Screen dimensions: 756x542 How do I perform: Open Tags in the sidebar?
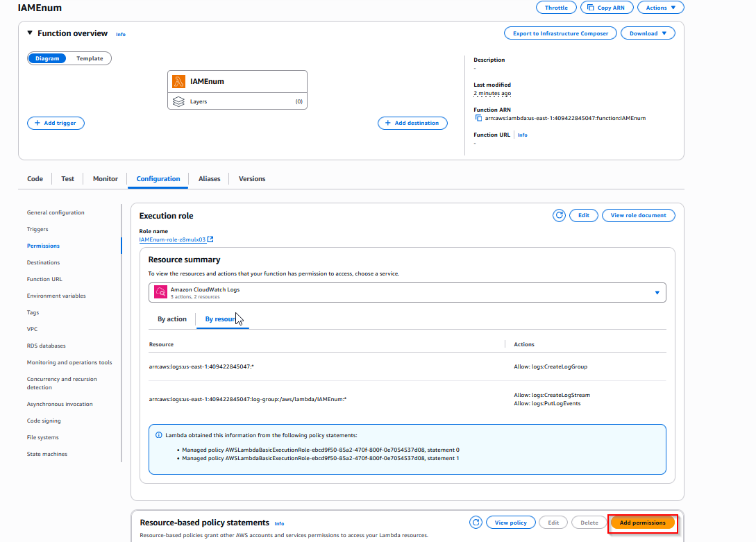point(33,313)
